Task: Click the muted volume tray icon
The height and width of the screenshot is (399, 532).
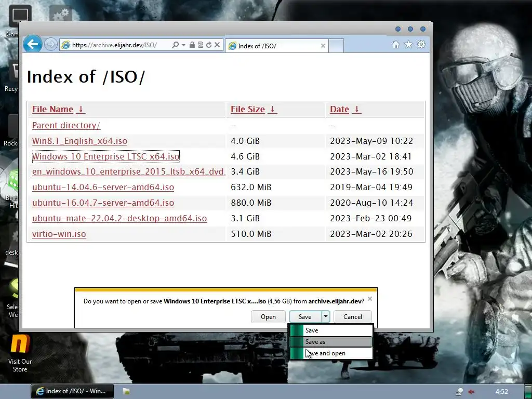Action: (x=472, y=392)
